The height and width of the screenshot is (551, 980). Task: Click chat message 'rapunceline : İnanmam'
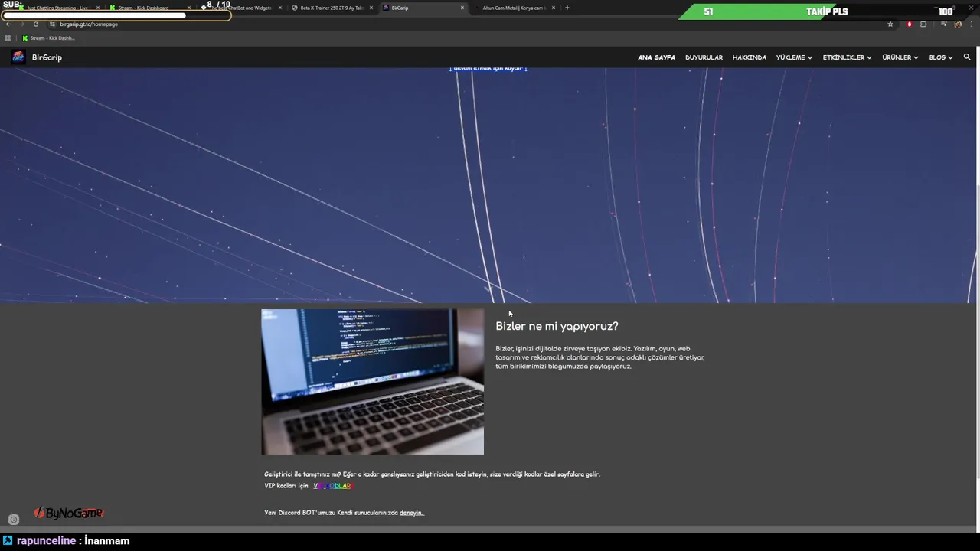66,541
